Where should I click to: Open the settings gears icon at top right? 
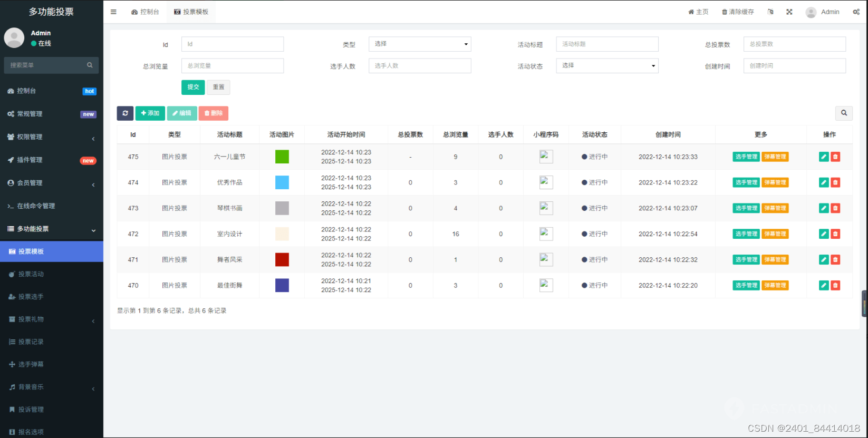pos(856,12)
